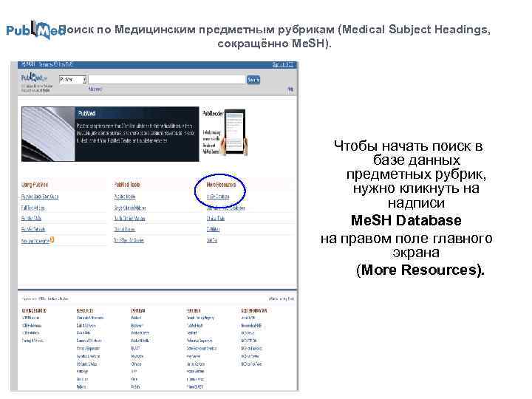The image size is (532, 399).
Task: Open Reference Sequences footer link
Action: (x=199, y=341)
